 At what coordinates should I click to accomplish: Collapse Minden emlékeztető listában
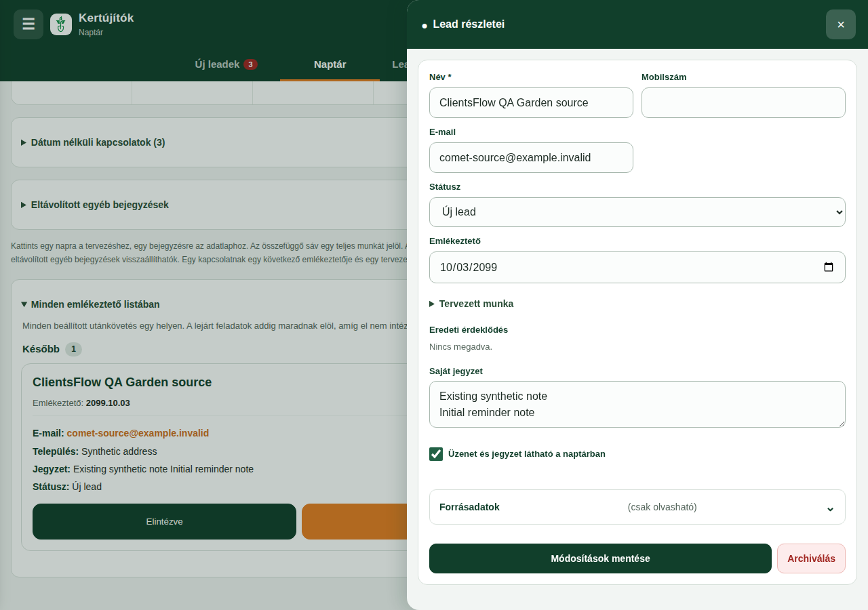pyautogui.click(x=90, y=304)
